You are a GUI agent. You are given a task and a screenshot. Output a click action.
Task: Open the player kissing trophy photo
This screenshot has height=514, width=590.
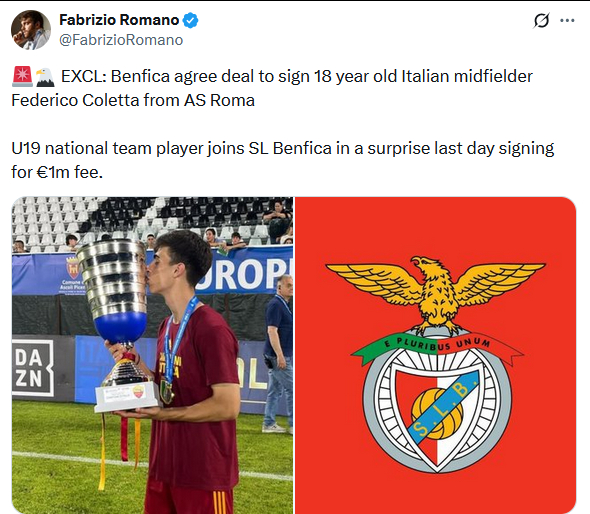[152, 355]
